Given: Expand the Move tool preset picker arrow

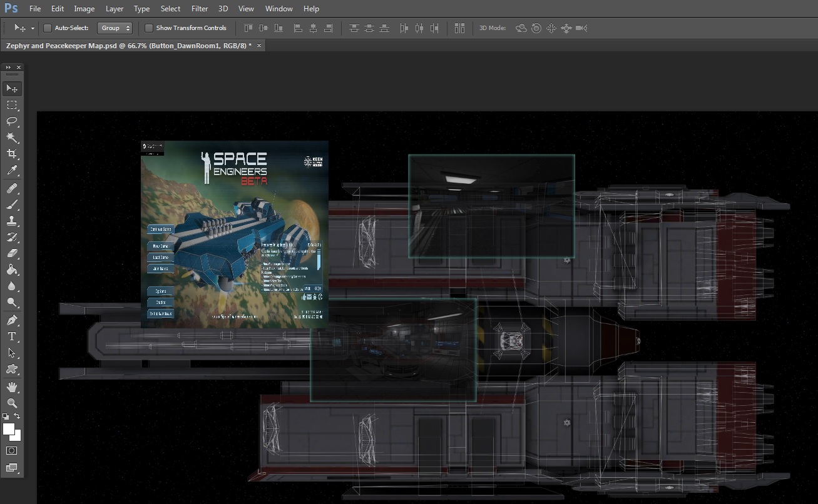Looking at the screenshot, I should click(x=33, y=29).
